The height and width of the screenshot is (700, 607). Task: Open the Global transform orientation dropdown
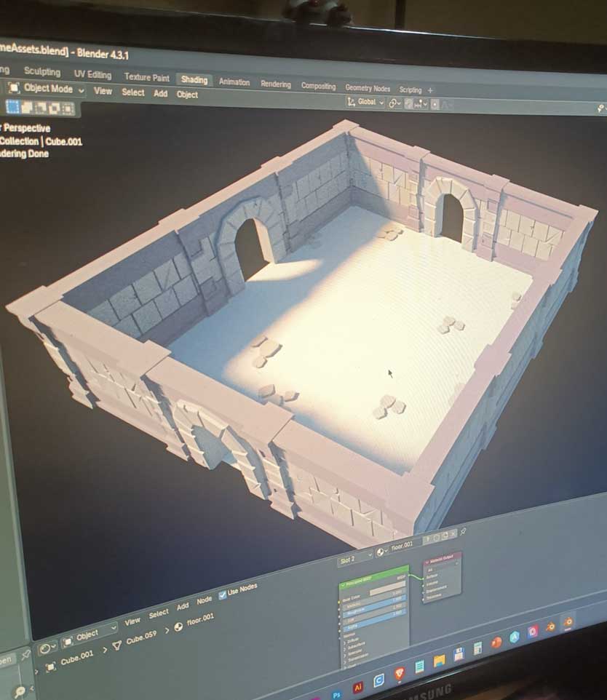365,103
